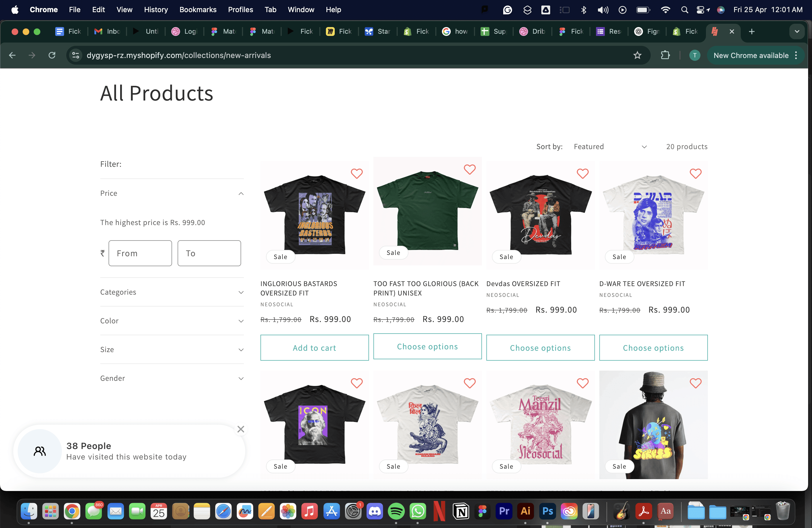The image size is (812, 528).
Task: Click the bookmark star in address bar
Action: click(637, 55)
